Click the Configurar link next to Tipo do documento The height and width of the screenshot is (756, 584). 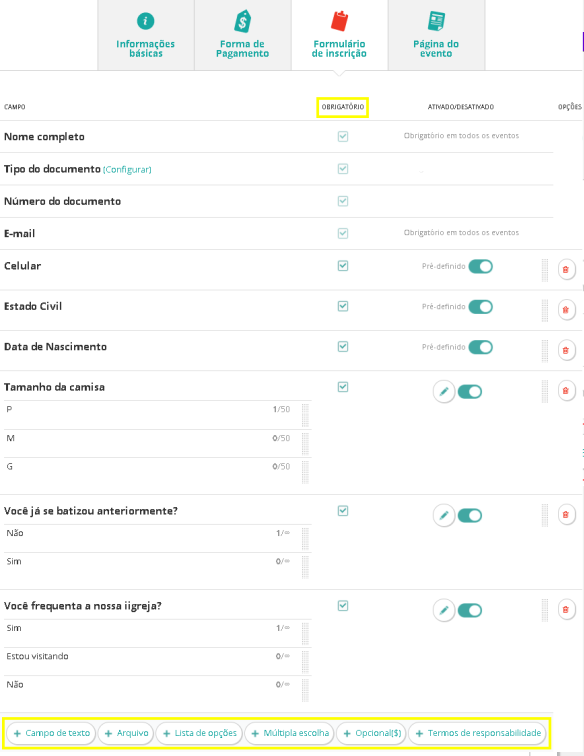coord(127,170)
